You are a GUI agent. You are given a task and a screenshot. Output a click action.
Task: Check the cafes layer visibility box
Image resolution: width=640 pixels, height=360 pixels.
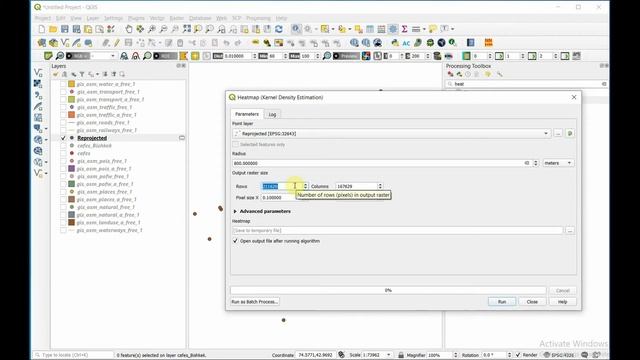(x=63, y=153)
